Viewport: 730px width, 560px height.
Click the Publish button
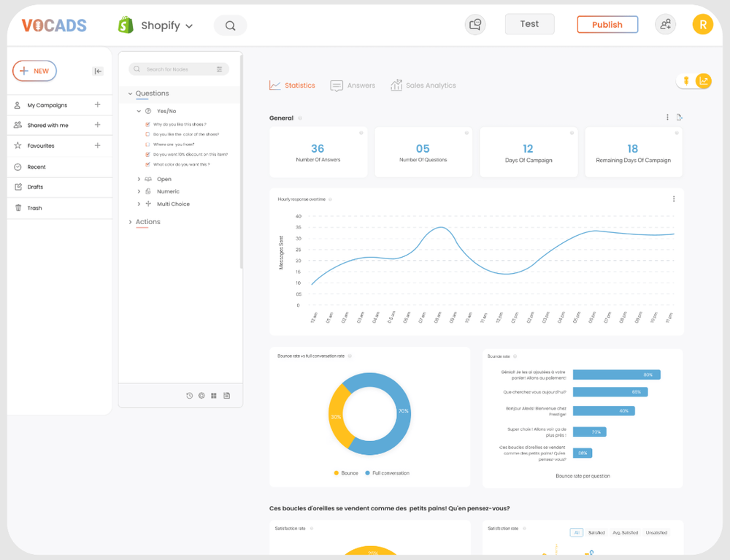tap(607, 24)
